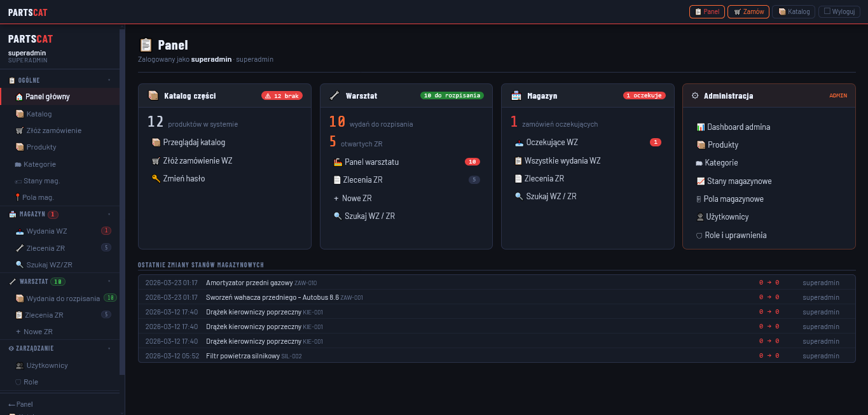
Task: Click the box icon on top-bar Katalog button
Action: coord(782,11)
